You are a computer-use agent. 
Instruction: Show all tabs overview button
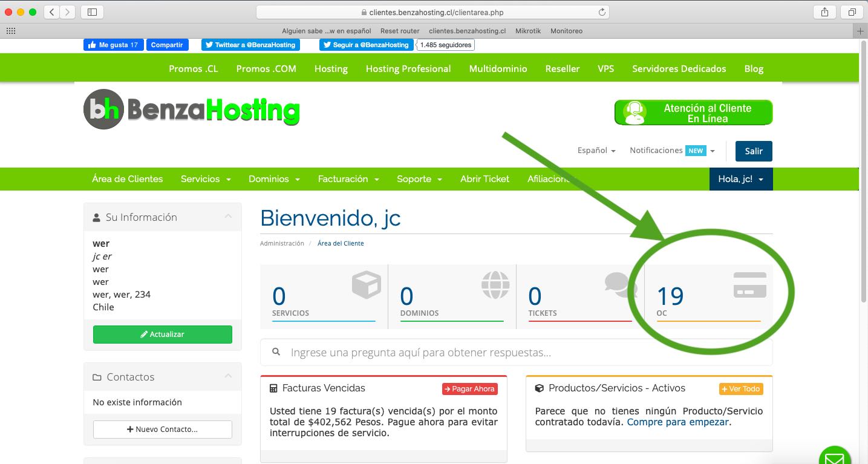pyautogui.click(x=852, y=12)
